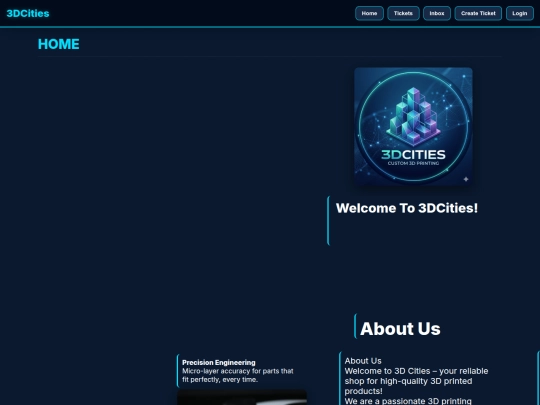This screenshot has width=540, height=405.
Task: Click the image below the Precision Engineering card
Action: tap(242, 397)
